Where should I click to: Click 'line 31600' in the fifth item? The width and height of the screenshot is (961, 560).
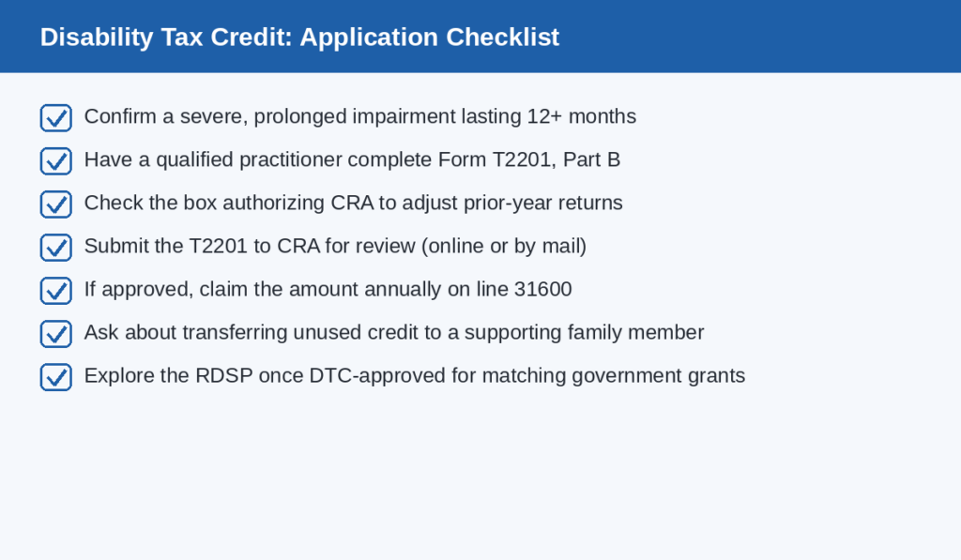coord(524,289)
